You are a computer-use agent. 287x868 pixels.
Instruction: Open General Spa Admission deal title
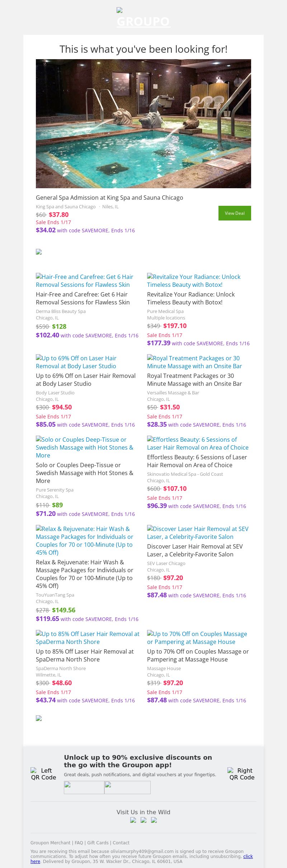pyautogui.click(x=109, y=198)
